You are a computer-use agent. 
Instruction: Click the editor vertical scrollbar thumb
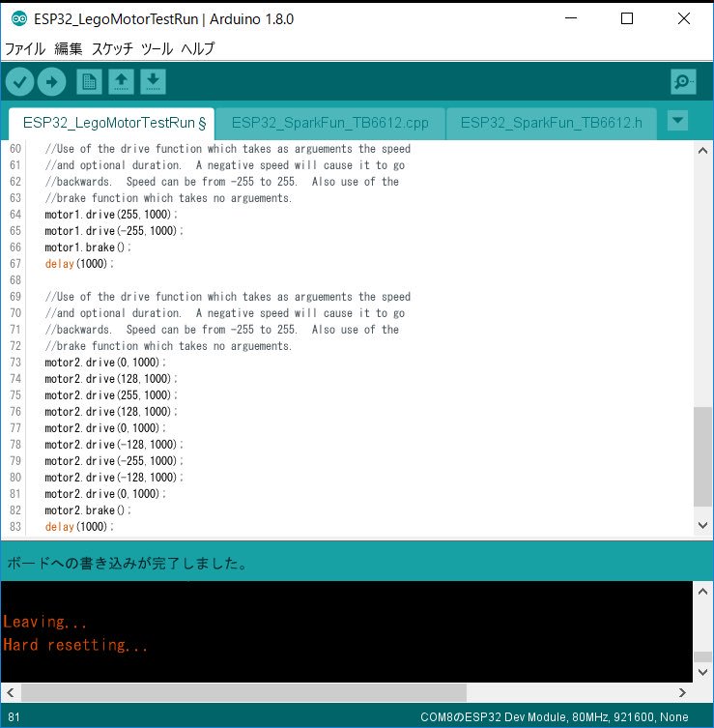702,456
